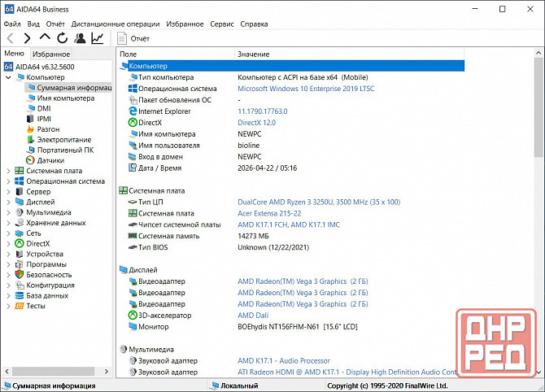
Task: Expand the Сеть node arrow
Action: pos(8,233)
